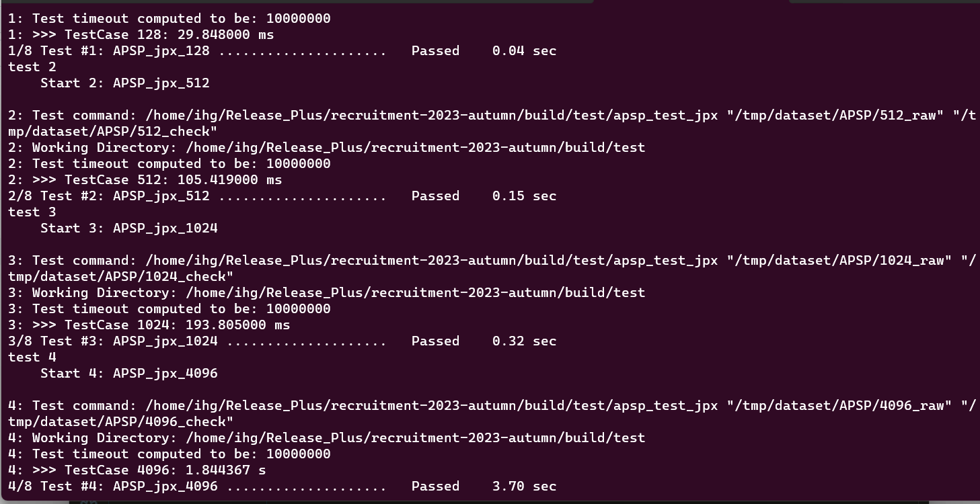Click the "test 2" output line

point(32,67)
